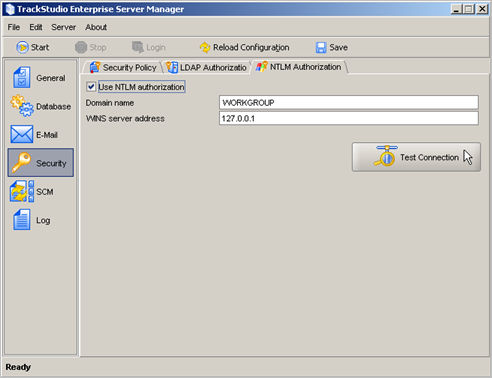Click the LDAP Authorization tab icon
The height and width of the screenshot is (378, 492).
(x=172, y=67)
